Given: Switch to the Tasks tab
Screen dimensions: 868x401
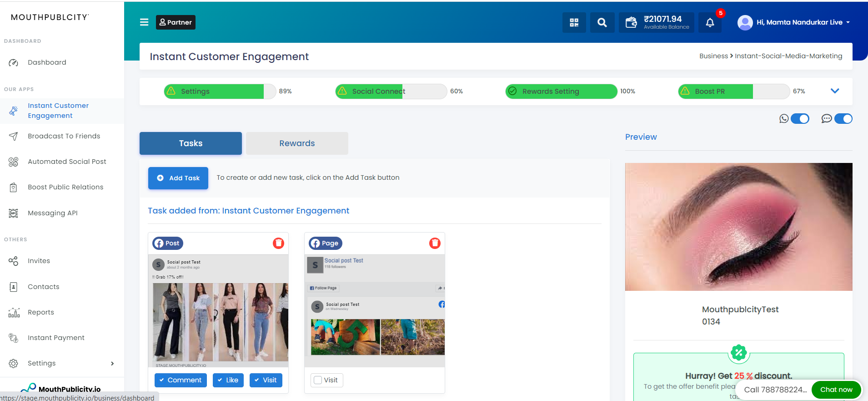Looking at the screenshot, I should tap(191, 143).
